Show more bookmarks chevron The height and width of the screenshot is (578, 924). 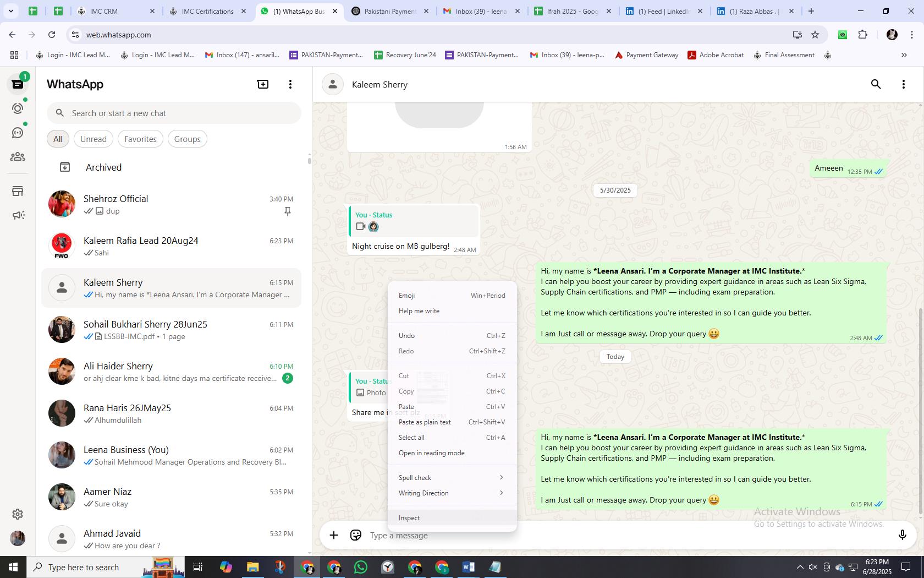[904, 55]
